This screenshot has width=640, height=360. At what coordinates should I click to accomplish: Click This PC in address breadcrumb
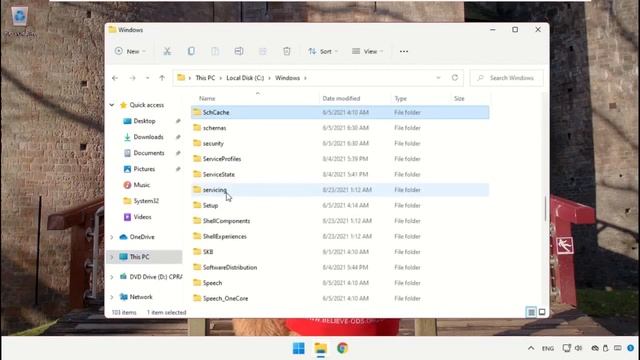click(205, 78)
